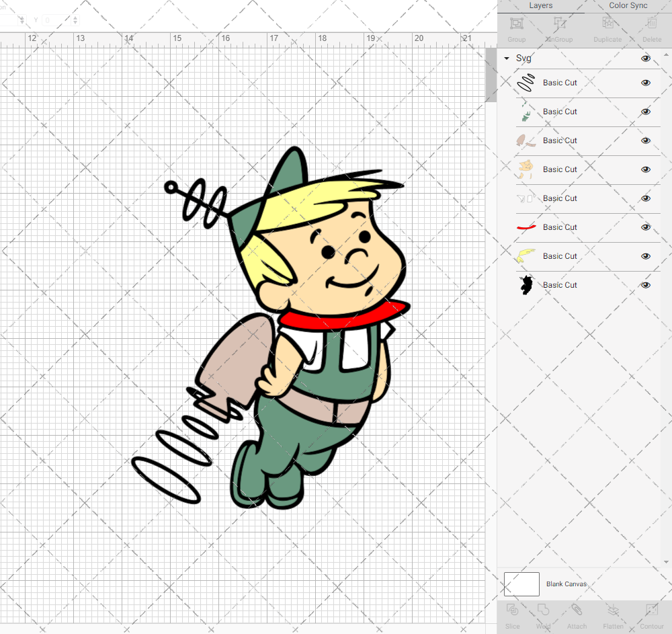Click the Blank Canvas label

566,584
